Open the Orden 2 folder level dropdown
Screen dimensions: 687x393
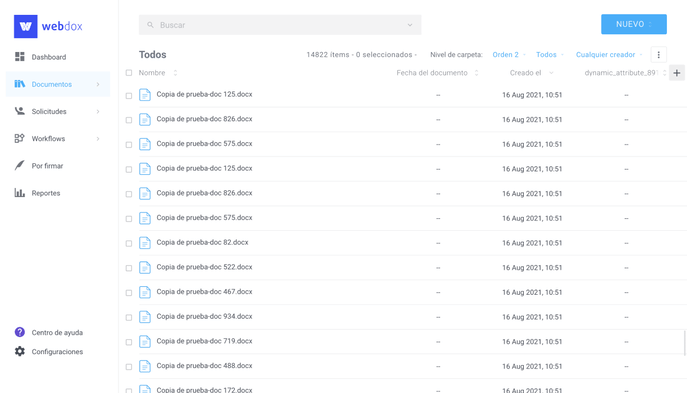509,55
